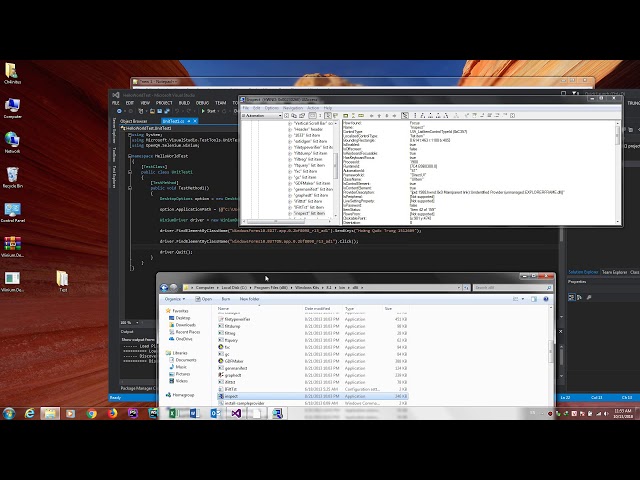
Task: Open the Automation mode dropdown in Inspect
Action: point(280,116)
